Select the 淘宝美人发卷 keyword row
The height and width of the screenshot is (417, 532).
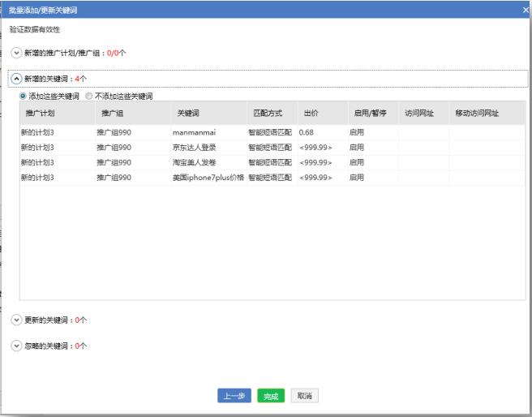coord(195,162)
